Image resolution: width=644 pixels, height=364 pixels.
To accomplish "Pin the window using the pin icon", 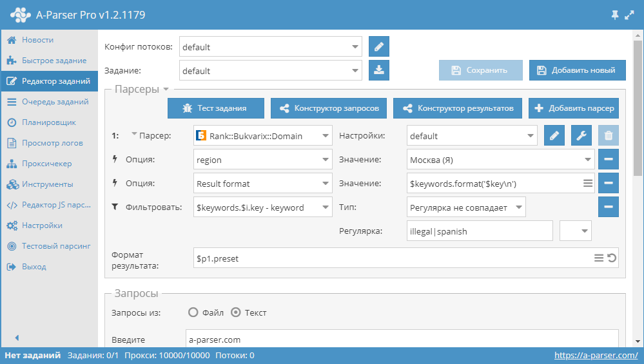I will tap(615, 14).
